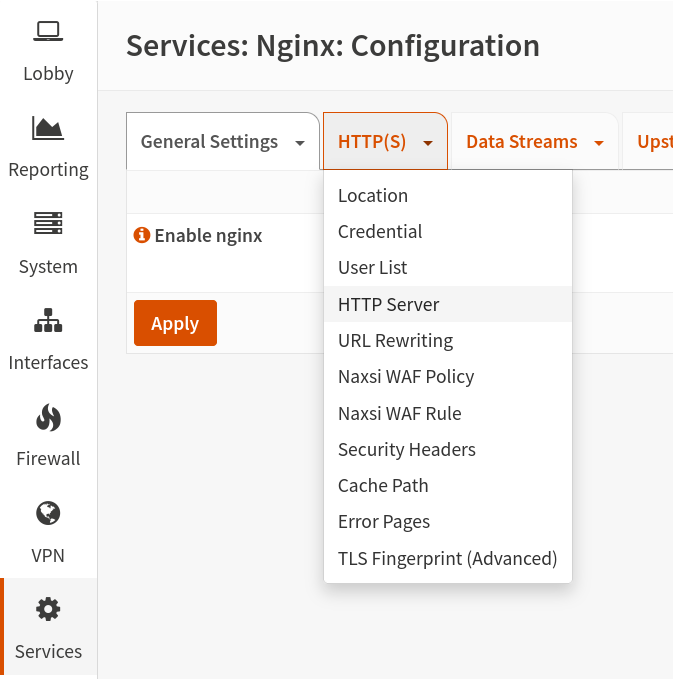Open the Lobby laptop icon

[48, 31]
